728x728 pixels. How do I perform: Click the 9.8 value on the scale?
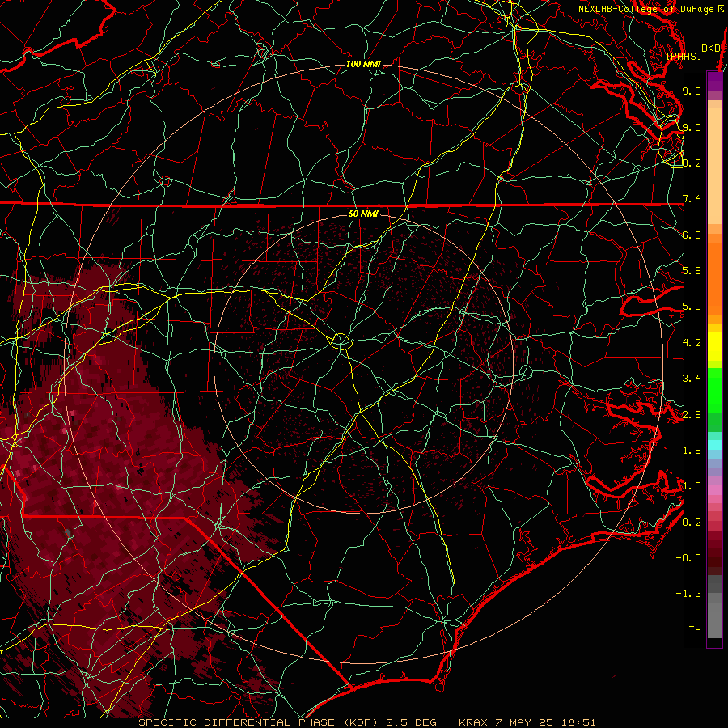692,91
